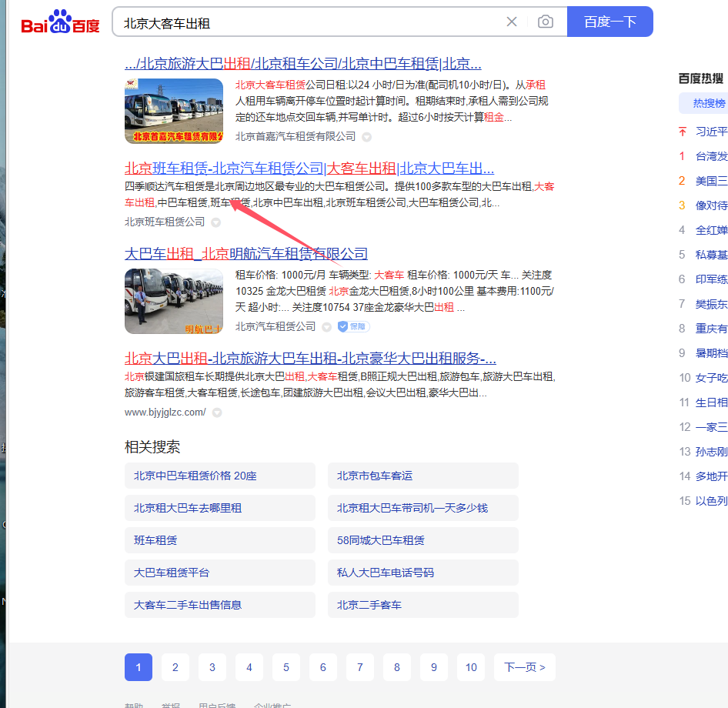This screenshot has height=708, width=728.
Task: Click the 北京首嘉汽车租赁 bus thumbnail
Action: [x=174, y=111]
